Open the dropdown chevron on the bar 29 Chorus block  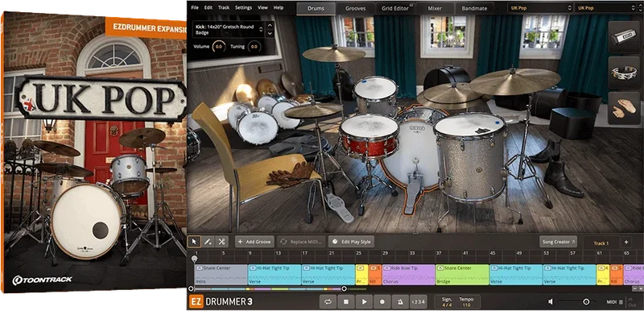(386, 267)
